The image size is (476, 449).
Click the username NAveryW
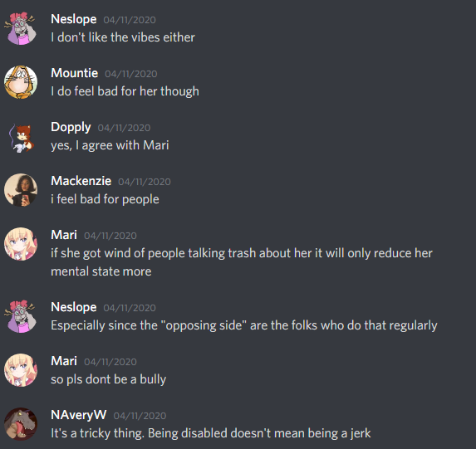79,415
